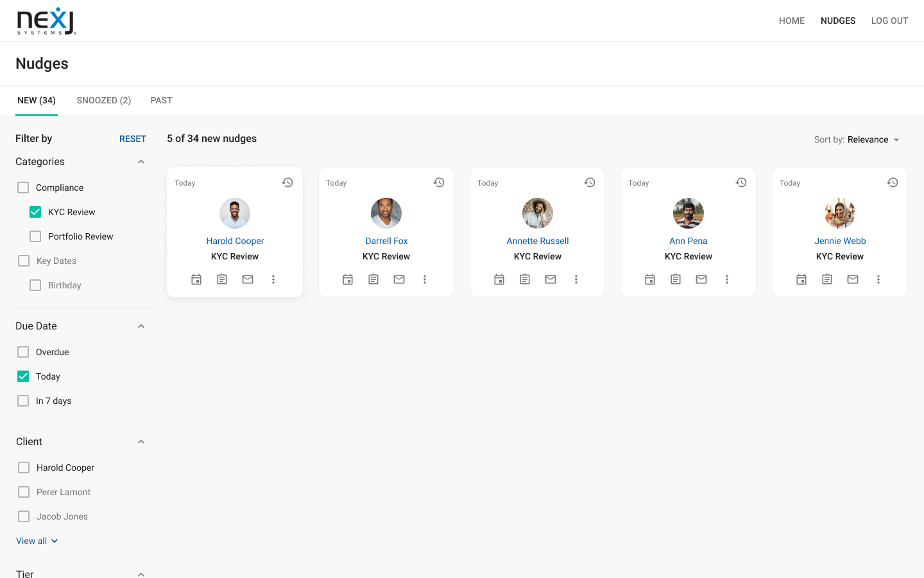Open more options on Jennie Webb's card
The image size is (924, 578).
tap(878, 279)
